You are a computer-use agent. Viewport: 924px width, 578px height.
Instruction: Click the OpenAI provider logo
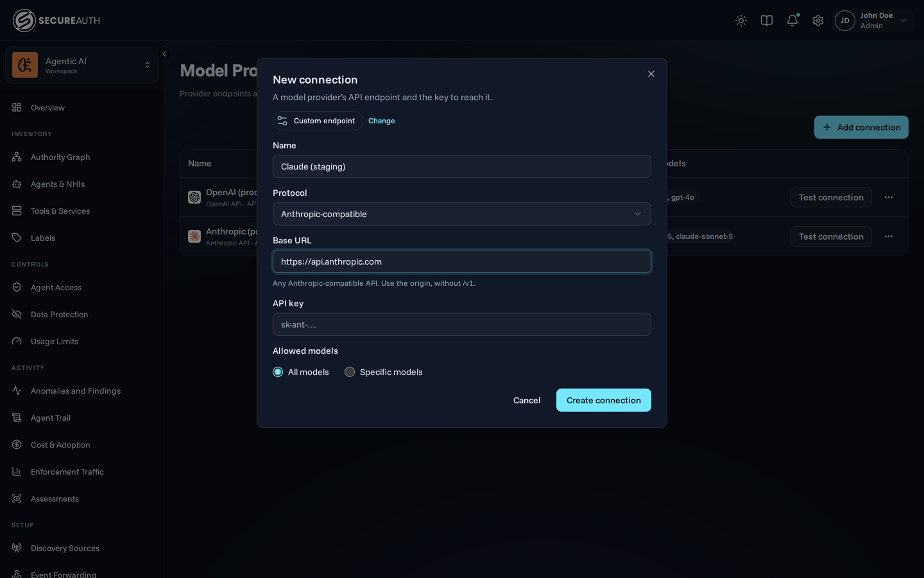[194, 197]
